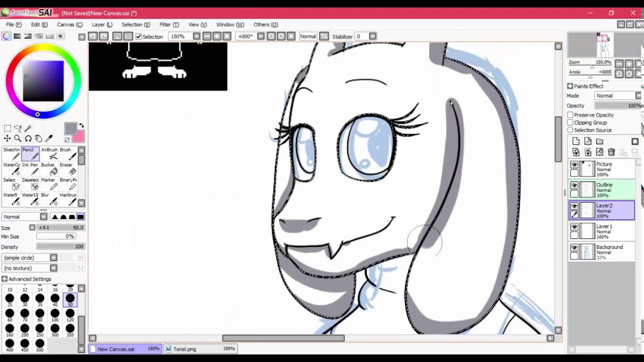Click the Undo arrow in toolbar
The image size is (644, 362).
click(x=93, y=36)
